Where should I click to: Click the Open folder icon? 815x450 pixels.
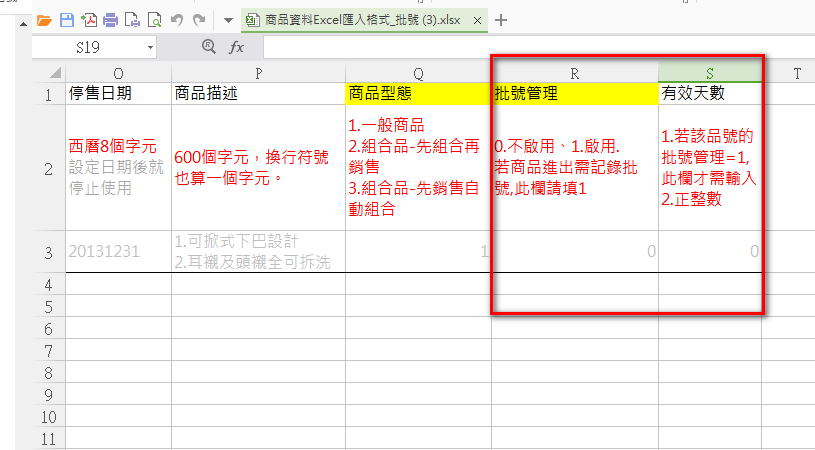pyautogui.click(x=45, y=21)
